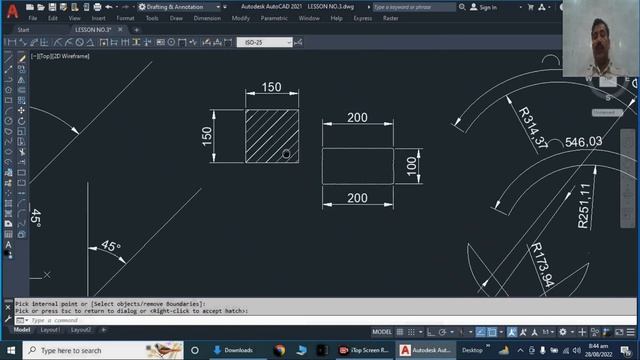The width and height of the screenshot is (640, 360).
Task: Open the Parametric menu
Action: click(x=274, y=18)
